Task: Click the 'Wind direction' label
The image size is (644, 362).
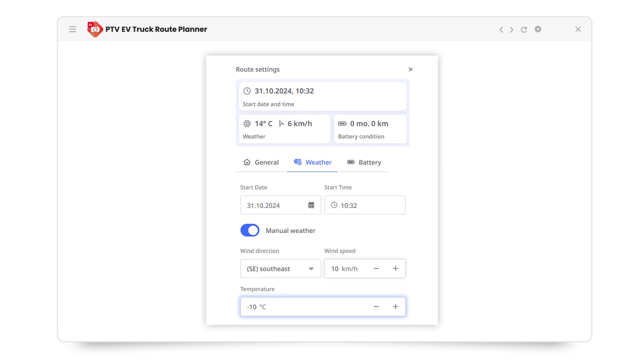Action: pos(260,251)
